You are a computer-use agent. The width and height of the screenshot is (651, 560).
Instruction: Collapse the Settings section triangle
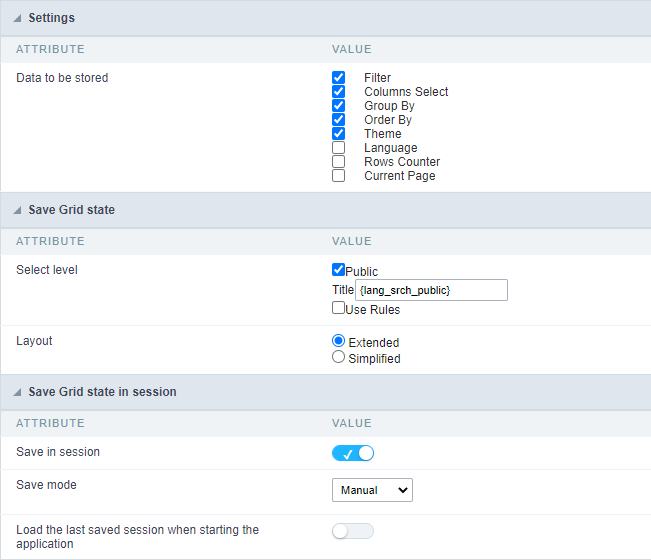click(x=18, y=18)
